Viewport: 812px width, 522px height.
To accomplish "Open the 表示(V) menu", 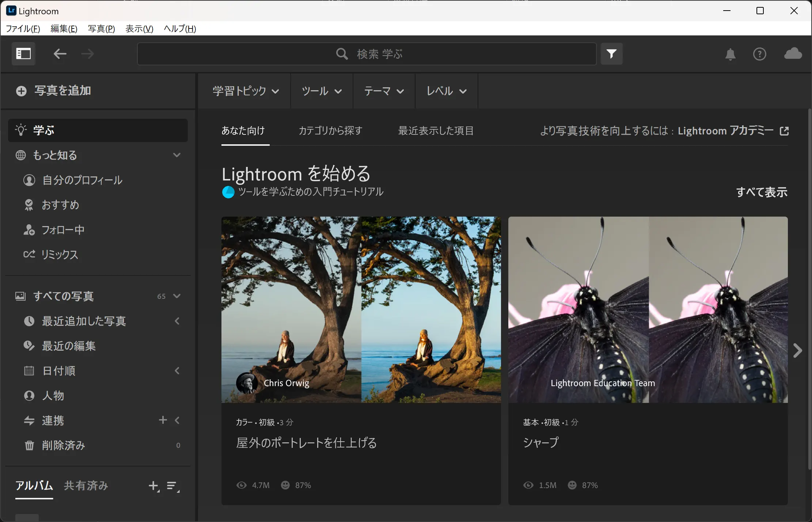I will (139, 28).
